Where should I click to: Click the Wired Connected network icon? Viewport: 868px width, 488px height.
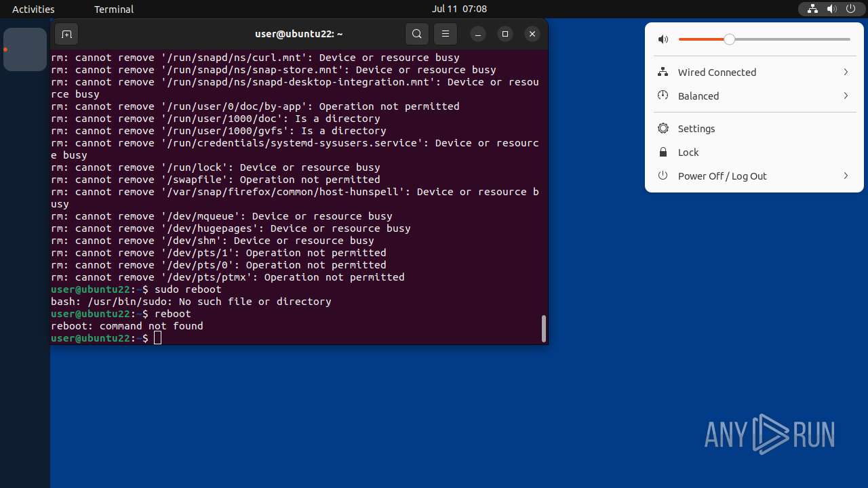pyautogui.click(x=663, y=72)
